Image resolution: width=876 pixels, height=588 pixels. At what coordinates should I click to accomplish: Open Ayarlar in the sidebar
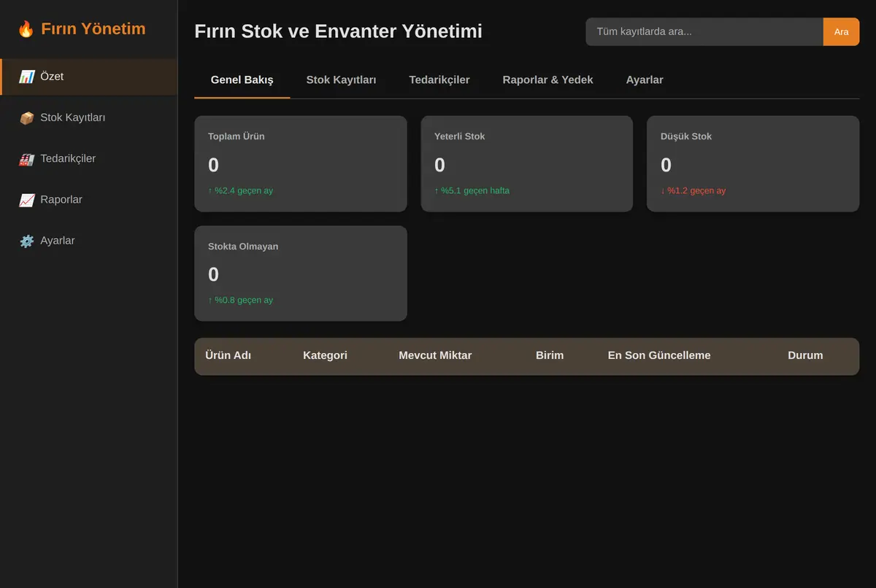[x=88, y=240]
